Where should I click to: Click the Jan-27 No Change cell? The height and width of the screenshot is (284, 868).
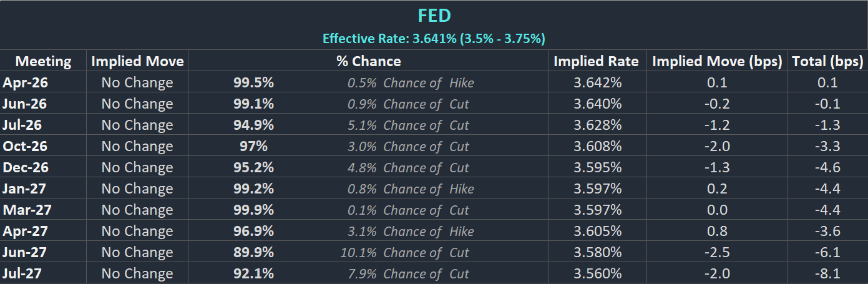[137, 189]
